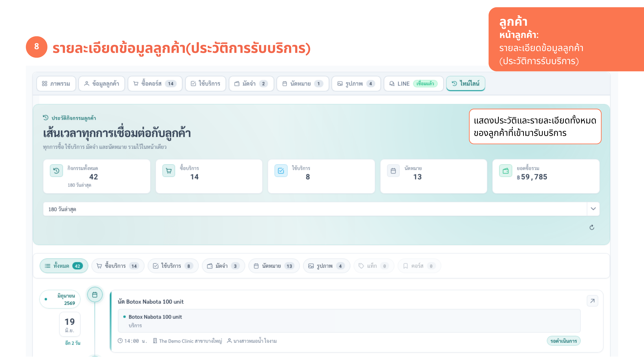The image size is (644, 362).
Task: Click the checkbox icon in ใช้บริการ card
Action: 281,171
